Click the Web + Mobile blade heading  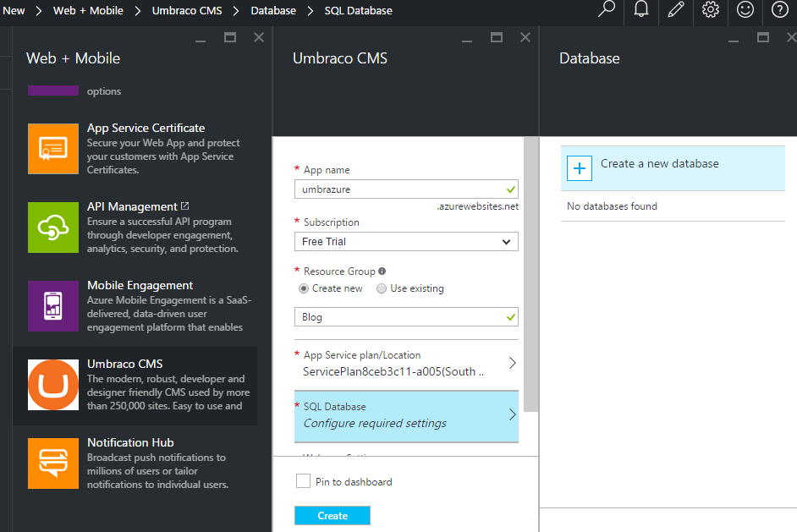tap(74, 58)
